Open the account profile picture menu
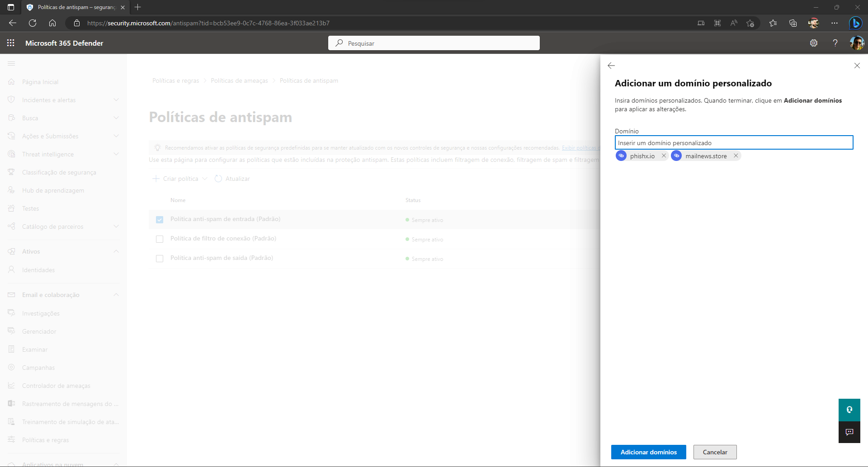 (857, 43)
